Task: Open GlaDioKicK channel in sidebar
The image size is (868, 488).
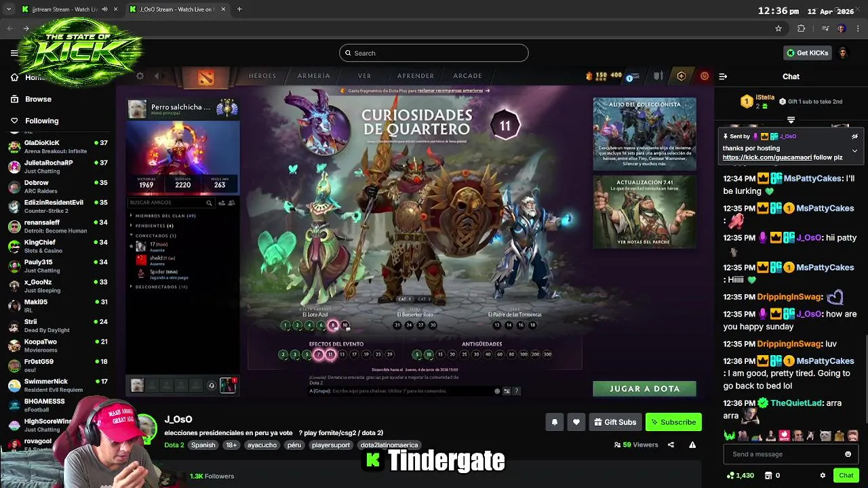Action: click(58, 146)
